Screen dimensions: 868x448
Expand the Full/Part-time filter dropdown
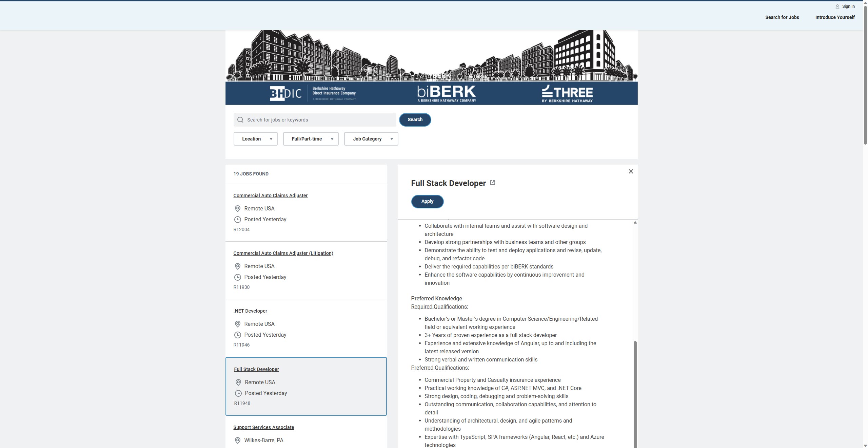click(310, 138)
